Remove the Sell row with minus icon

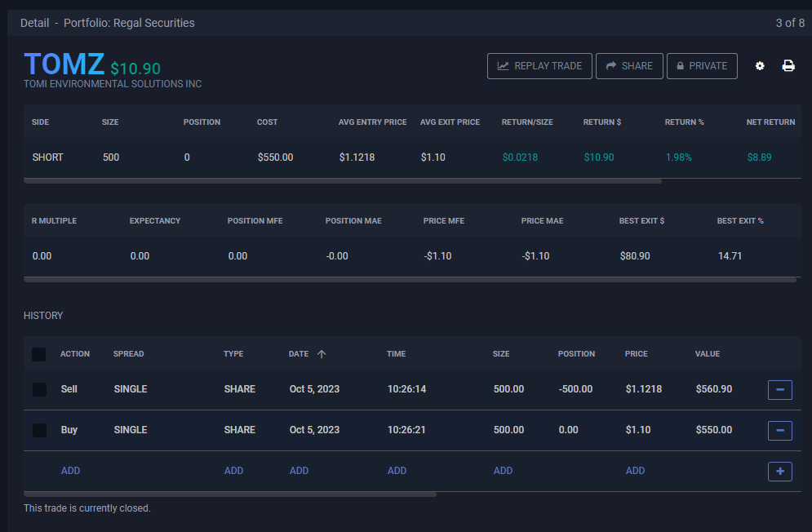779,390
